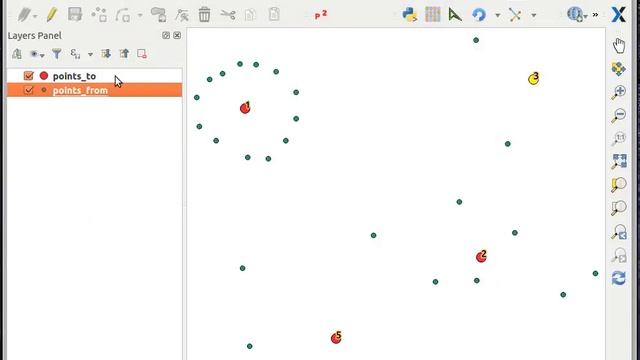The image size is (640, 360).
Task: Select the points_to layer name
Action: pos(74,76)
